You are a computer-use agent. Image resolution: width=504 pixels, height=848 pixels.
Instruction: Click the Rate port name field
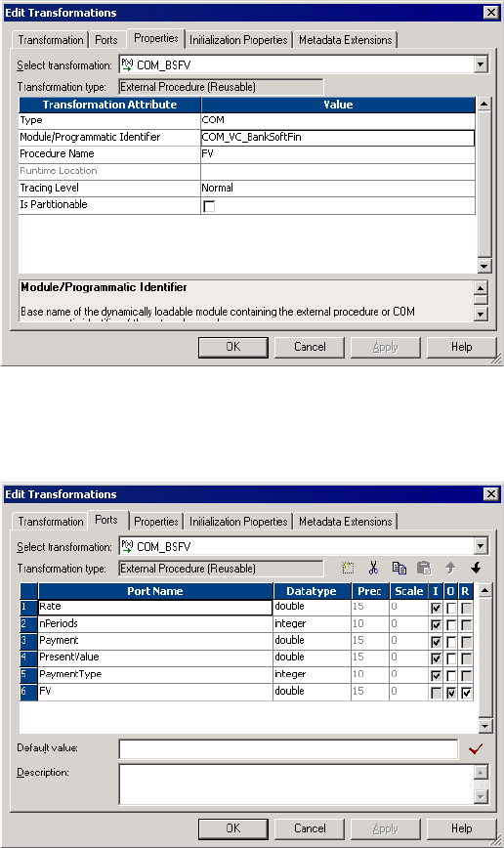[x=154, y=608]
